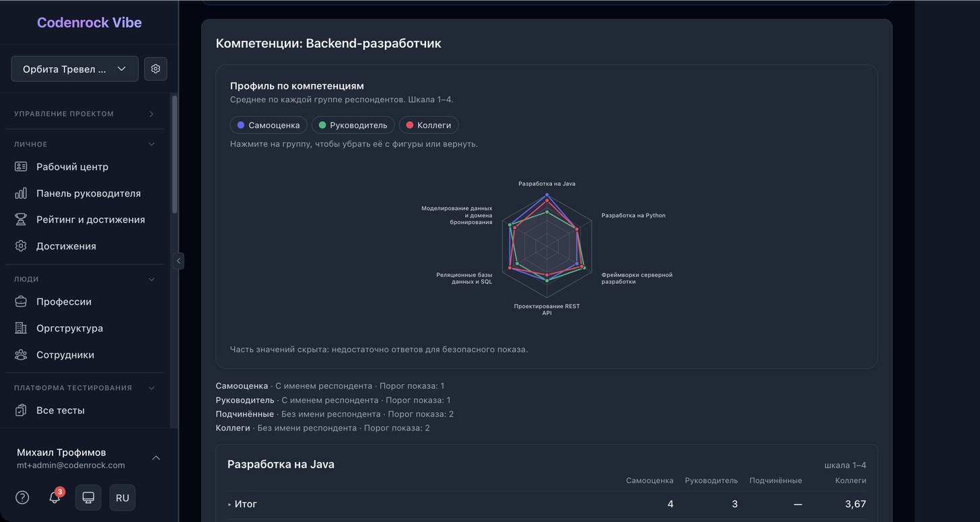Click the Codenrock Vibe logo link

pyautogui.click(x=90, y=22)
